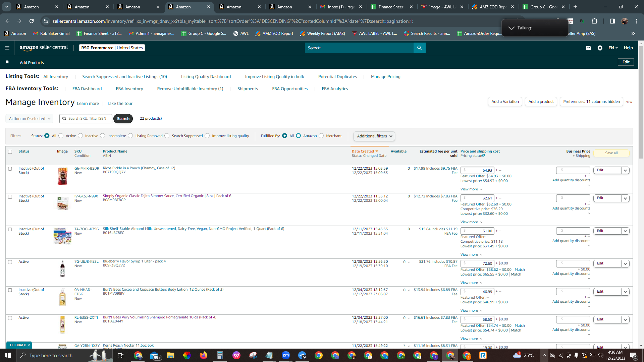Open the Edit dropdown arrow for Ricos Pickle row
Viewport: 644px width, 362px height.
(625, 170)
